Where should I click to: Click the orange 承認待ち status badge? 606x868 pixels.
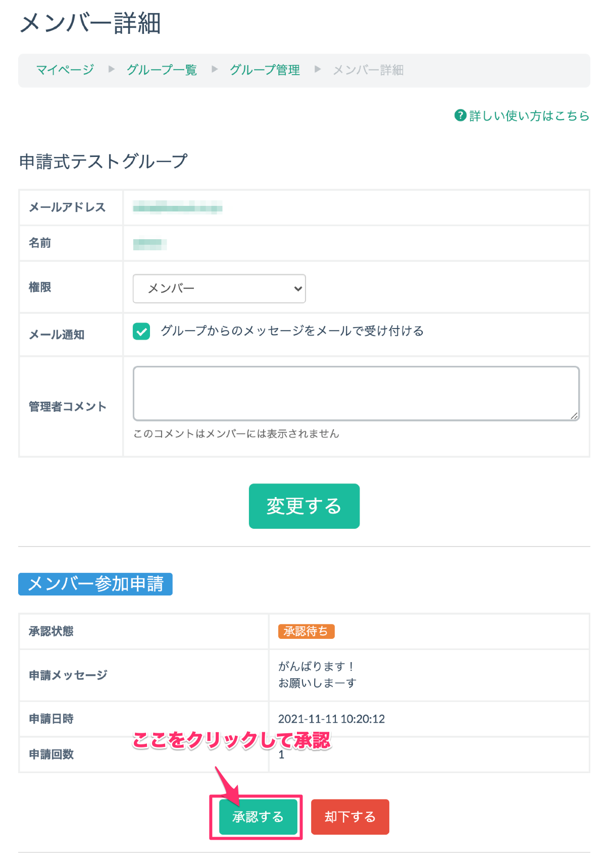click(306, 631)
